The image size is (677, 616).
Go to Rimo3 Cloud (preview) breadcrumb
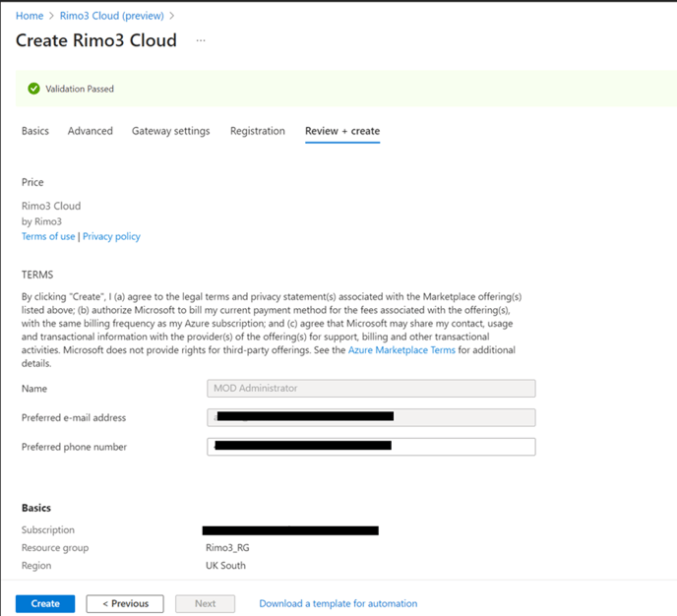[x=112, y=16]
